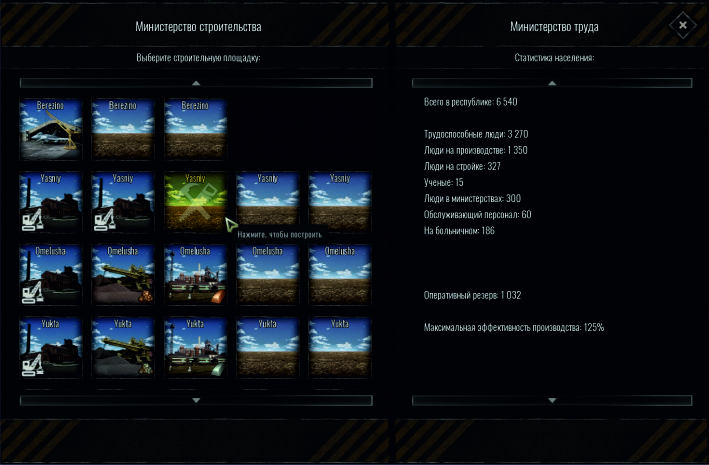Open first Yukta factory site tile
The height and width of the screenshot is (465, 709).
[51, 348]
